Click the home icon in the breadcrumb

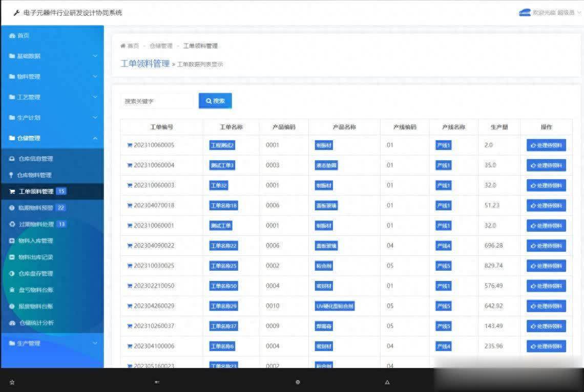(123, 46)
